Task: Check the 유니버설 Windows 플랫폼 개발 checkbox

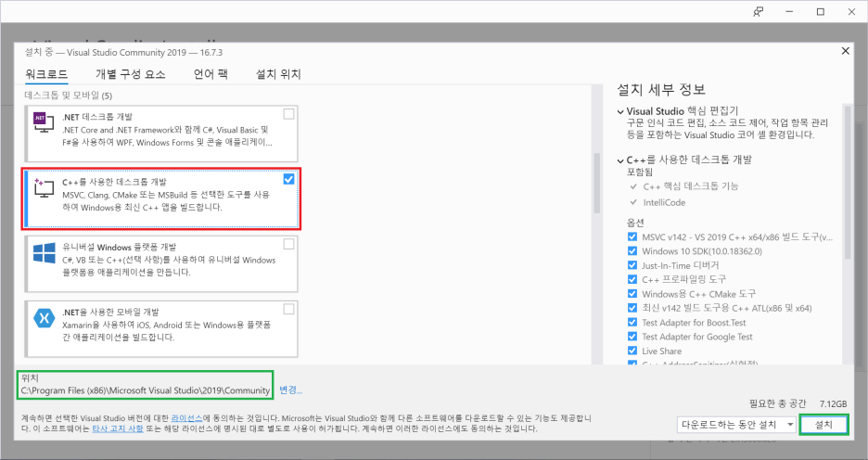Action: [288, 244]
